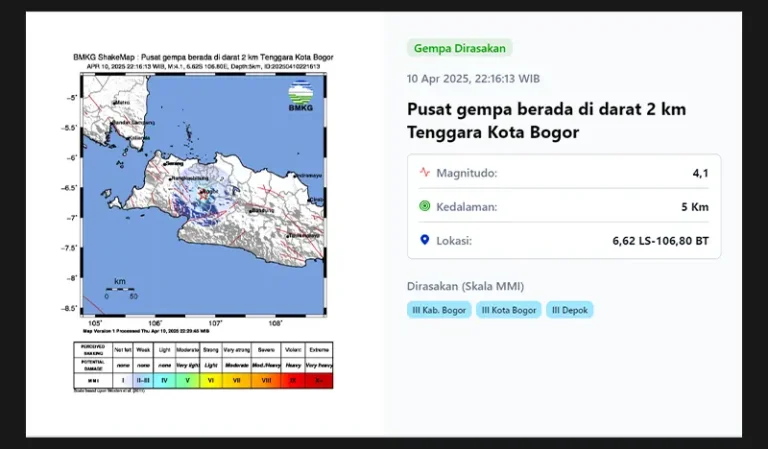The width and height of the screenshot is (768, 449).
Task: Click the depth value 5 Km
Action: [x=695, y=207]
